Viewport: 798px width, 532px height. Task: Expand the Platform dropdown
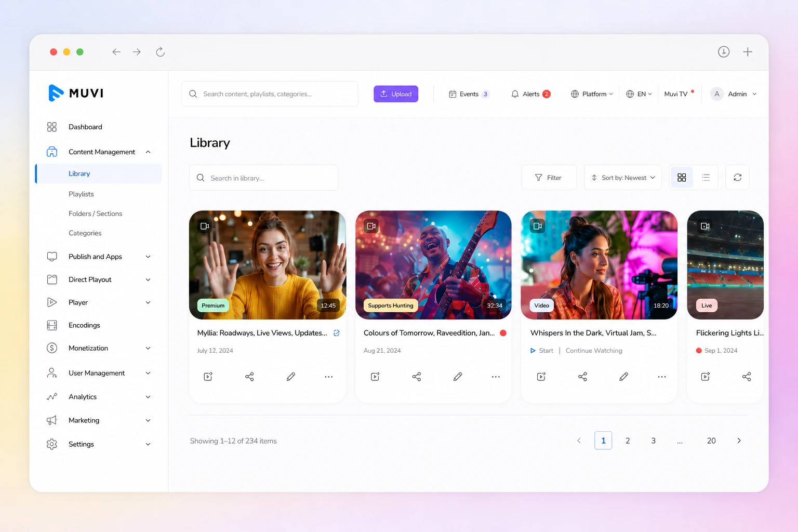click(x=592, y=94)
